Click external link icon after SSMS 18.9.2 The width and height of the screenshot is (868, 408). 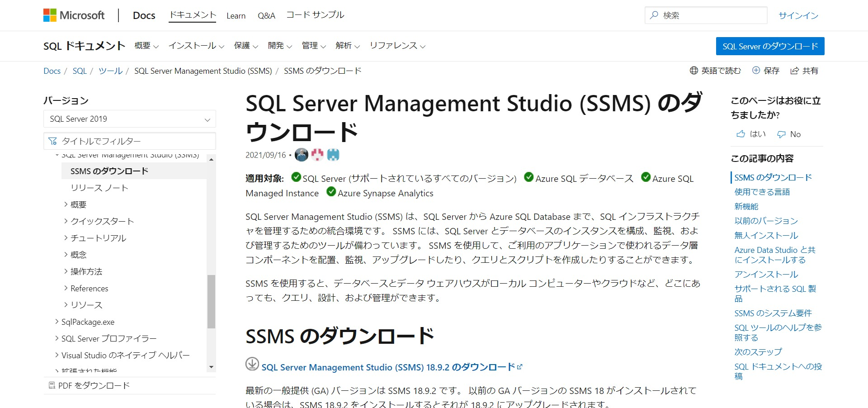tap(520, 367)
